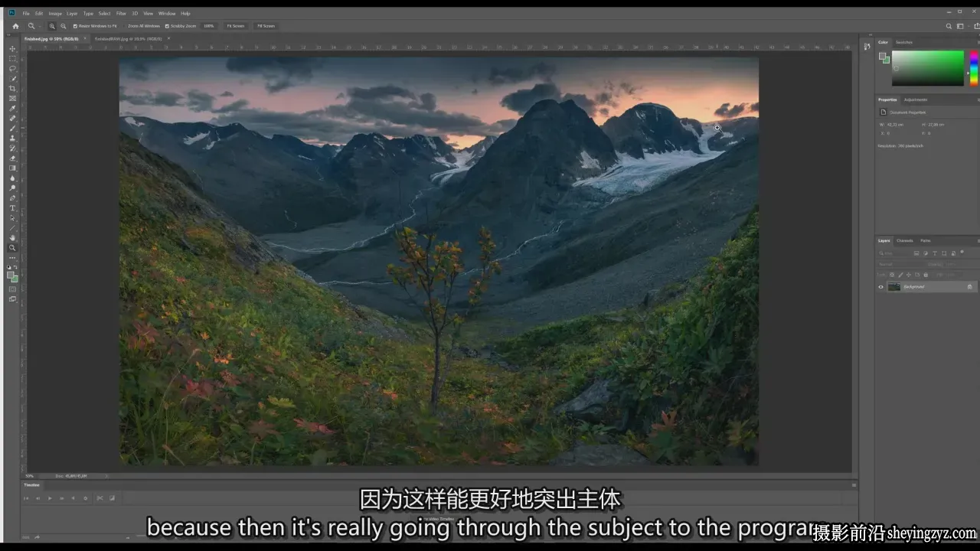Viewport: 980px width, 551px height.
Task: Filter layers by pixel layer icon
Action: coord(917,253)
